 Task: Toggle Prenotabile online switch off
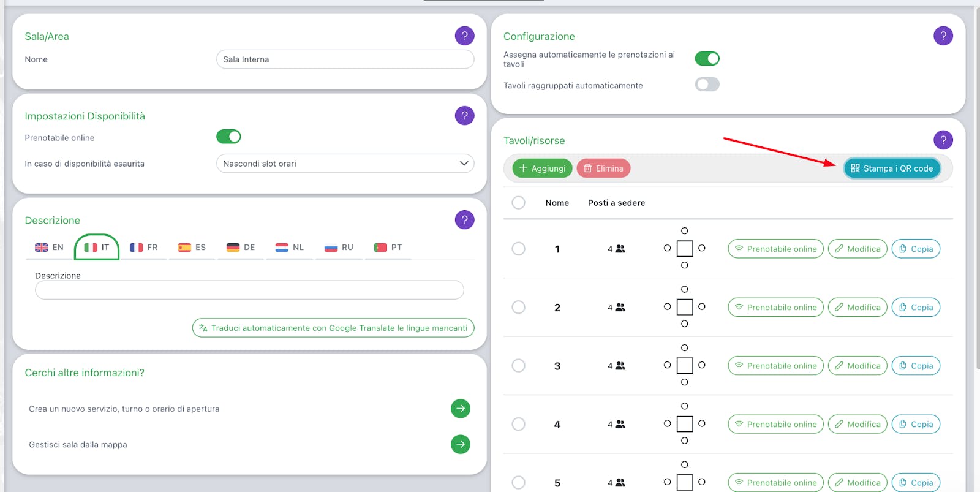(x=228, y=136)
